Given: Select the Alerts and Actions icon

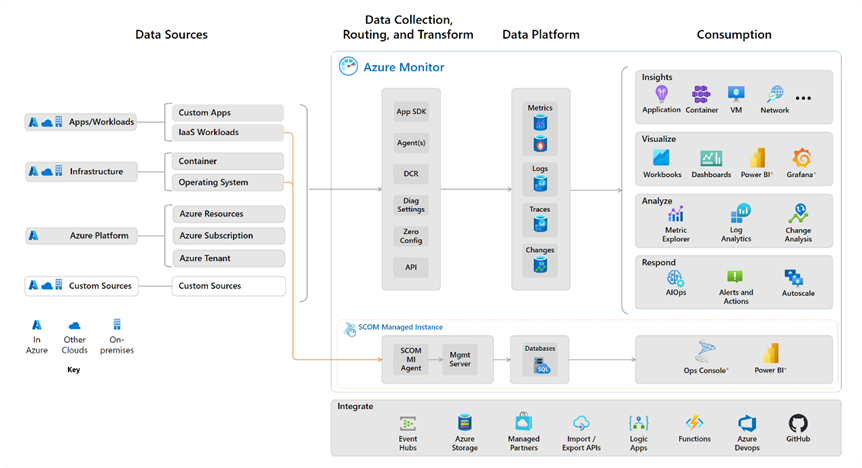Looking at the screenshot, I should coord(735,278).
